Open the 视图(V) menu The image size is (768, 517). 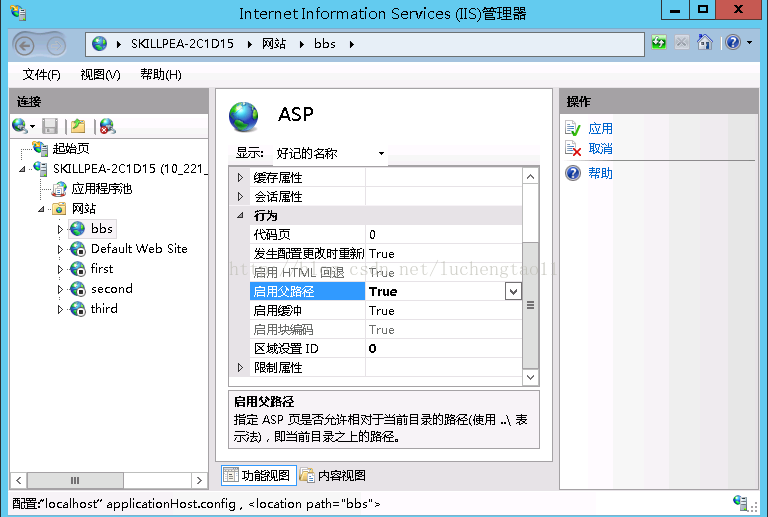100,74
